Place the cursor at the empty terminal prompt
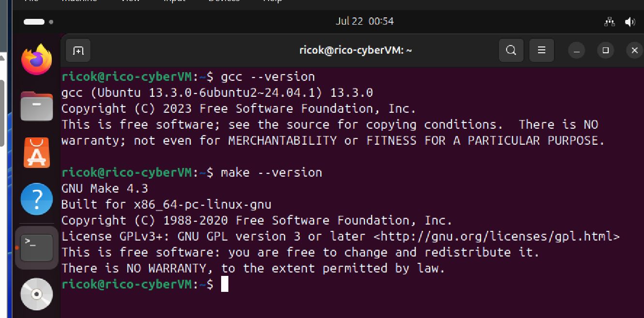The width and height of the screenshot is (644, 318). pos(225,285)
